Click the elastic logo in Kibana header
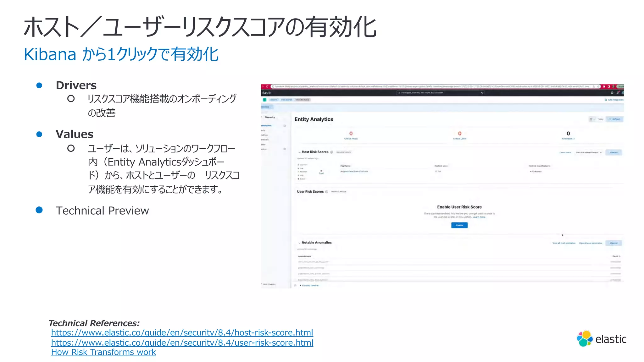This screenshot has width=644, height=362. point(266,93)
